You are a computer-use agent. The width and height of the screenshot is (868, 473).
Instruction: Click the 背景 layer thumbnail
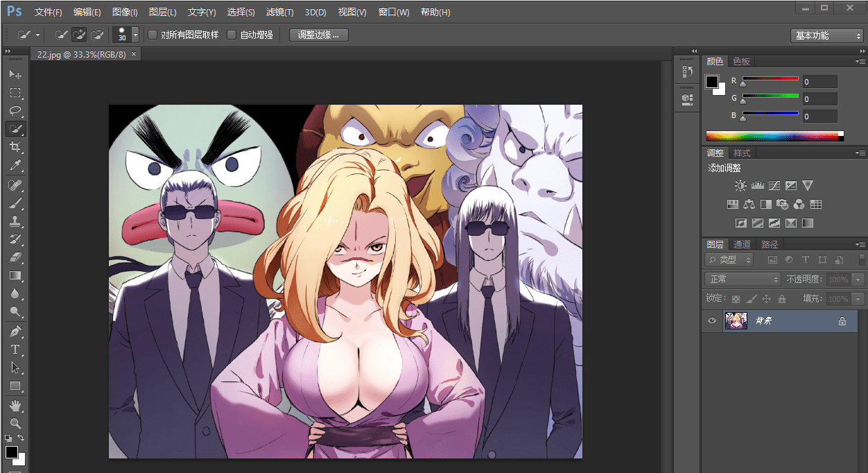point(736,320)
